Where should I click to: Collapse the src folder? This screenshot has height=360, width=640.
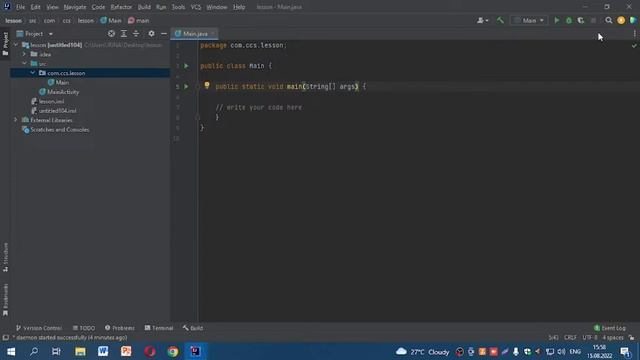point(24,64)
